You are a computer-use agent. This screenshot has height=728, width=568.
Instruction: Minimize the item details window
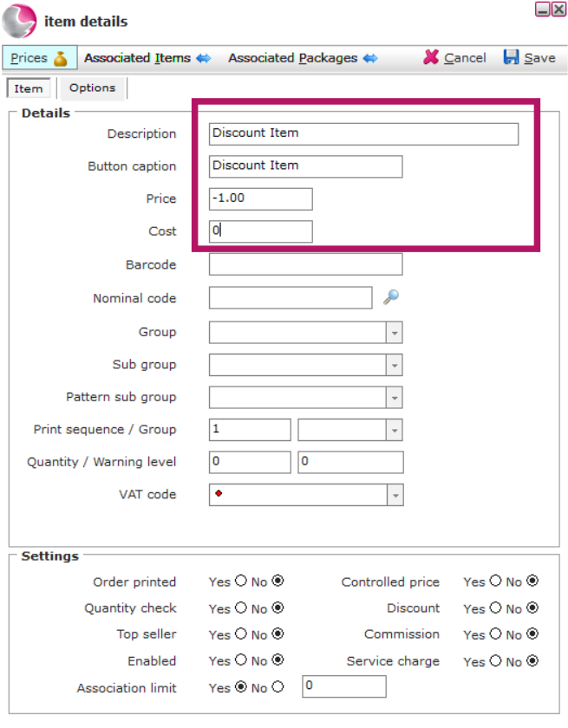point(542,9)
